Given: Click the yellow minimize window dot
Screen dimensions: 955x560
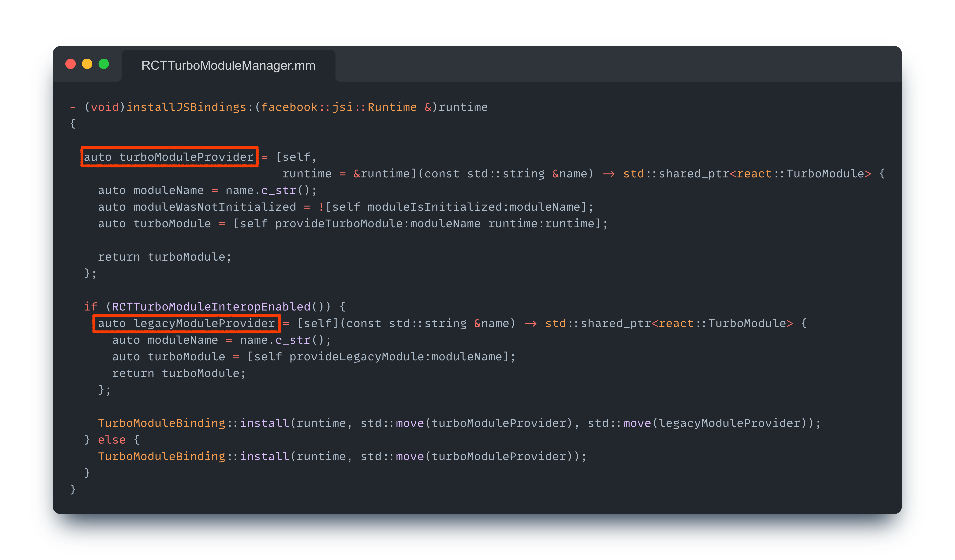Looking at the screenshot, I should point(87,64).
